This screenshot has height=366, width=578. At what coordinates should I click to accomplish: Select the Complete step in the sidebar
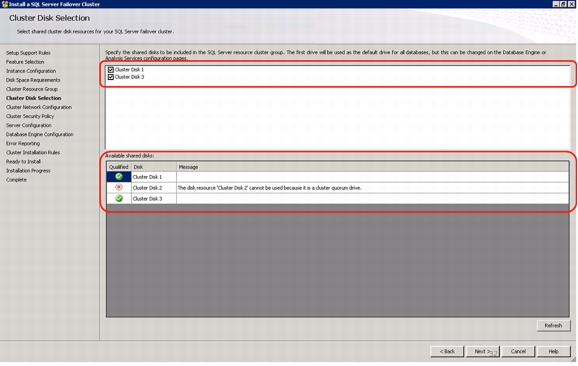coord(16,180)
